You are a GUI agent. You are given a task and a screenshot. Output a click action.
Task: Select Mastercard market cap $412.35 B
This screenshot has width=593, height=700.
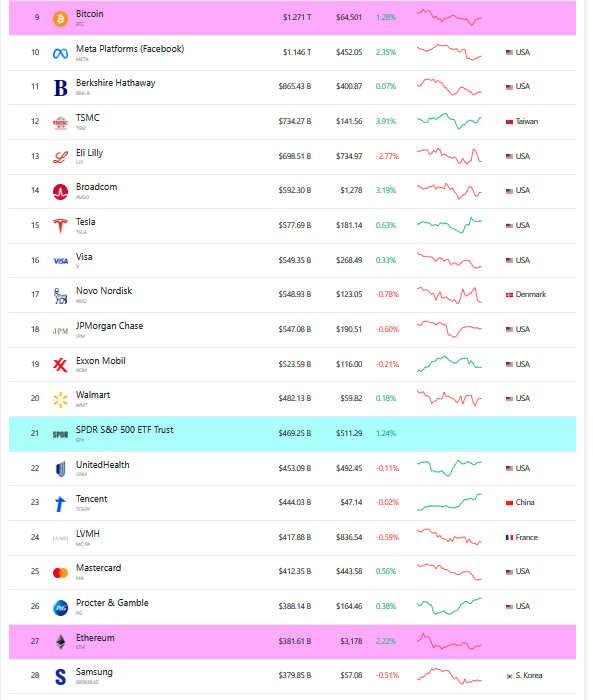pyautogui.click(x=295, y=571)
